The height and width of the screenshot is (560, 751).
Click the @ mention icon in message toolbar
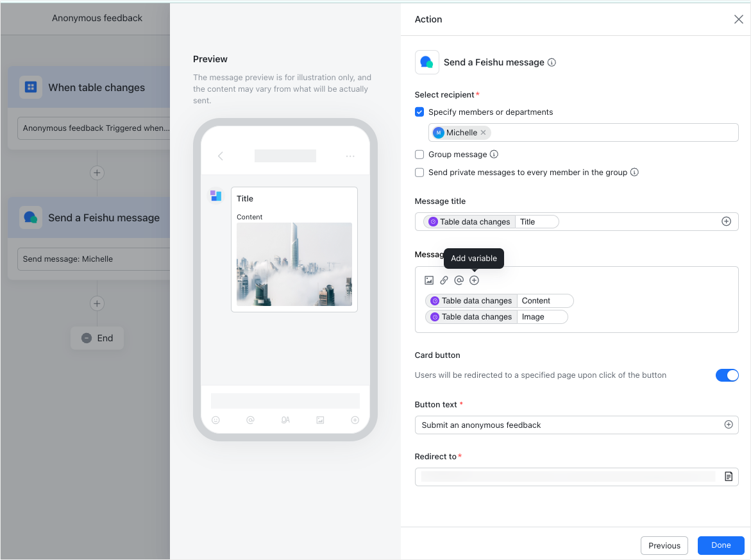[459, 280]
